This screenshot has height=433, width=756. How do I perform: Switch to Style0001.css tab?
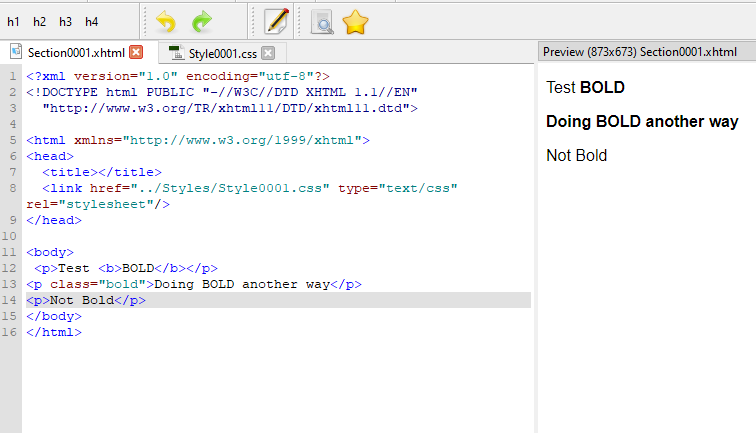[222, 54]
